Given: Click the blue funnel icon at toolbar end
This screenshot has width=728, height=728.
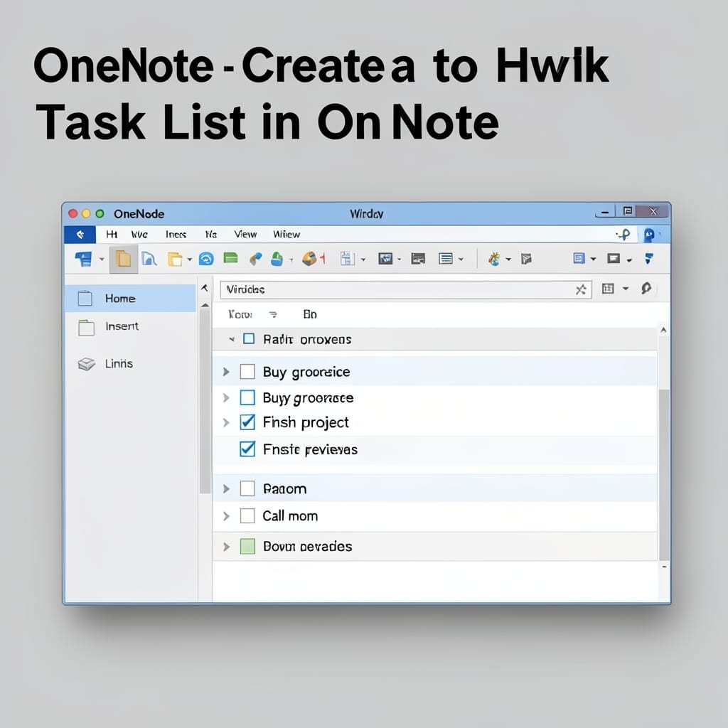Looking at the screenshot, I should (x=648, y=258).
